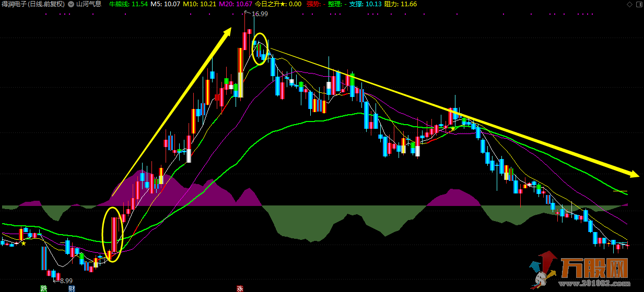644x292 pixels.
Task: Click the 牛熊线: 11.54 value
Action: click(128, 4)
